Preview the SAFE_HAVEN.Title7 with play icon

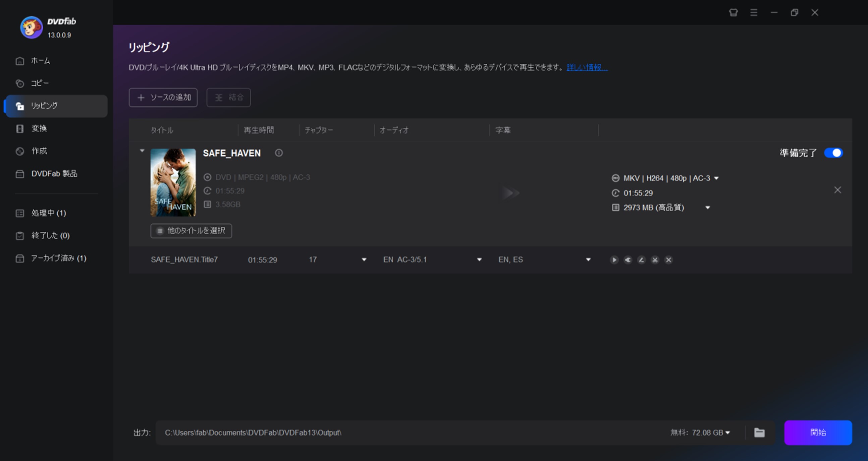614,260
